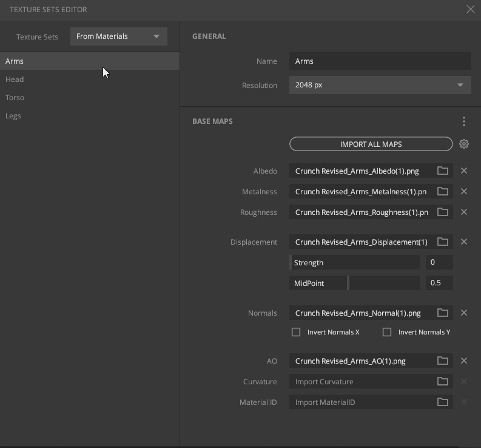Browse folder for Material ID map
Viewport: 481px width, 448px height.
pyautogui.click(x=443, y=402)
